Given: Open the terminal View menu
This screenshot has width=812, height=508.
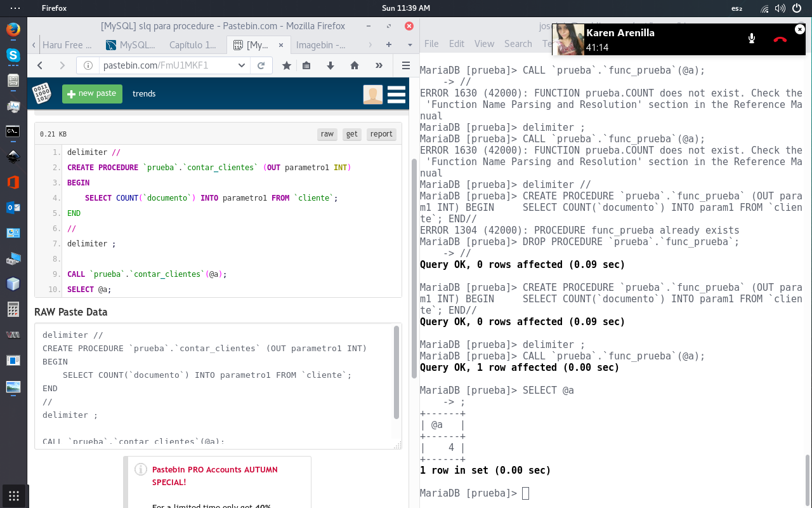Looking at the screenshot, I should click(484, 44).
